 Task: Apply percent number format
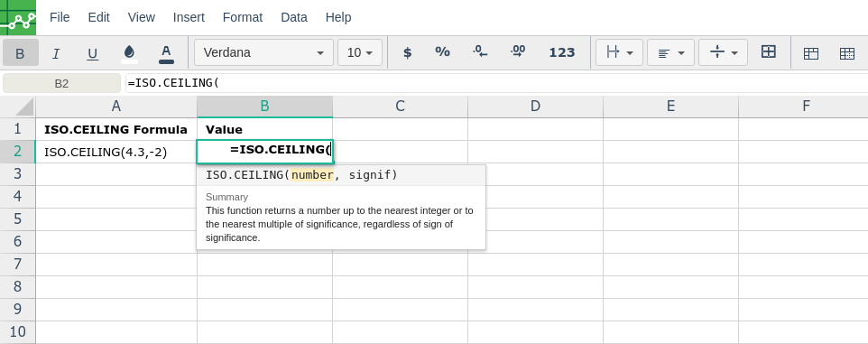pyautogui.click(x=442, y=52)
